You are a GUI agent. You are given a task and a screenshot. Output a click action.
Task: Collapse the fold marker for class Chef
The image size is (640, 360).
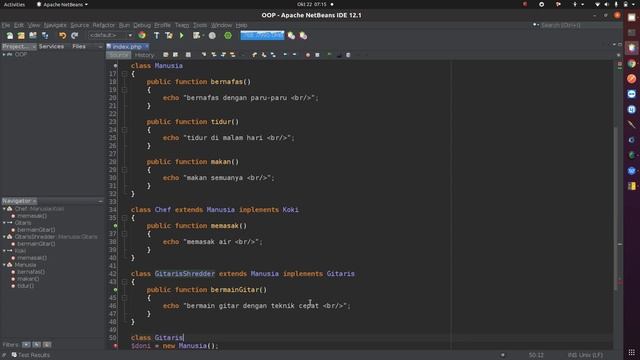click(124, 218)
